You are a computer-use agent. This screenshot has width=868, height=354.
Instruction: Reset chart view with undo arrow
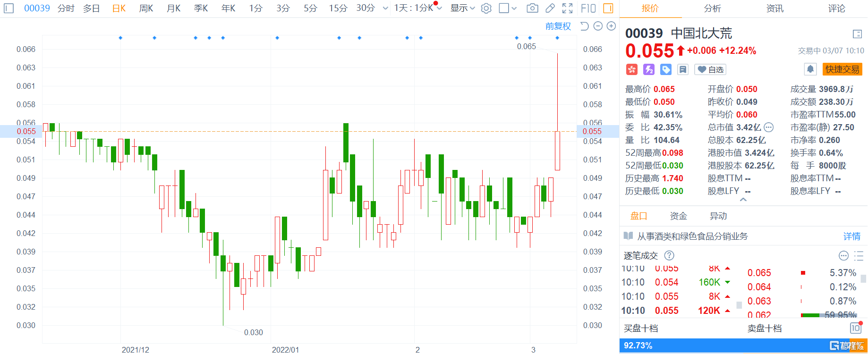point(584,26)
